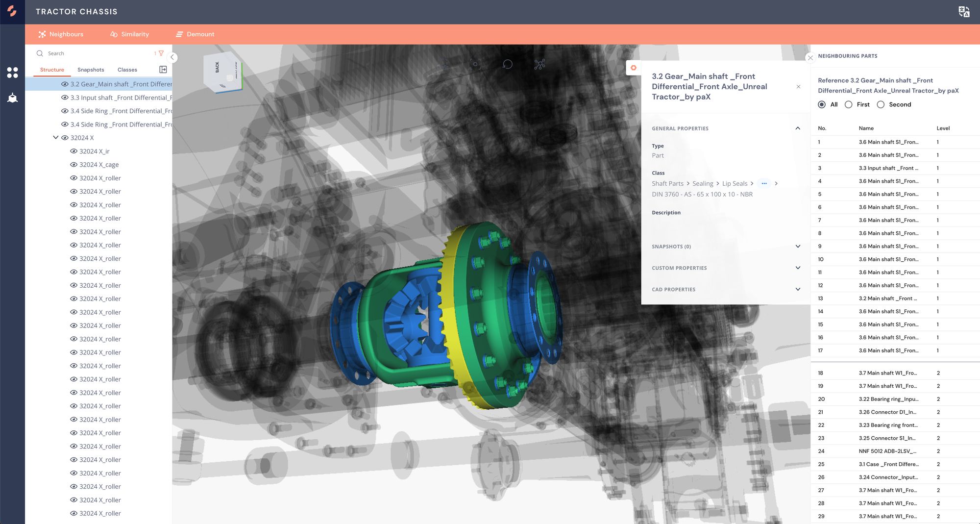The height and width of the screenshot is (524, 980).
Task: Collapse the 32024 X tree node
Action: tap(56, 138)
